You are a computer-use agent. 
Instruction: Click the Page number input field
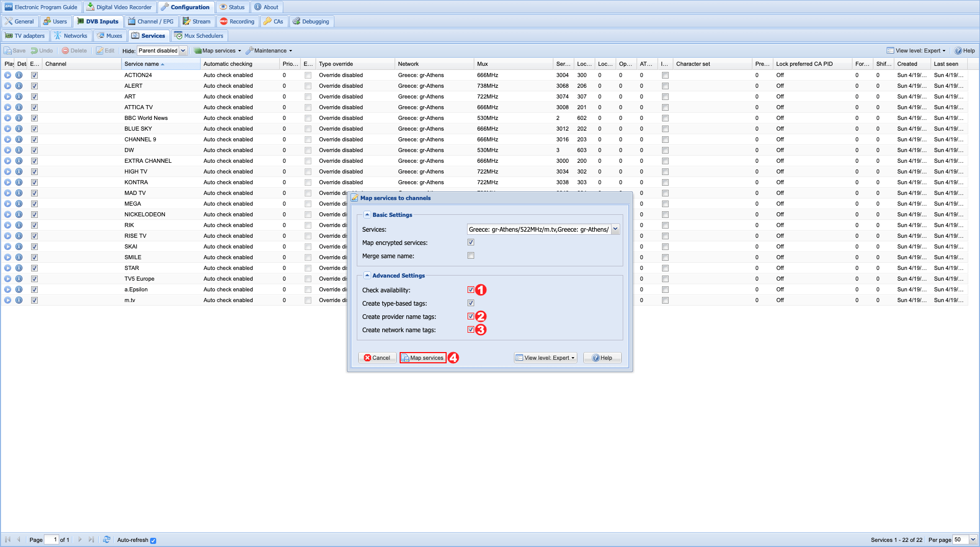52,539
